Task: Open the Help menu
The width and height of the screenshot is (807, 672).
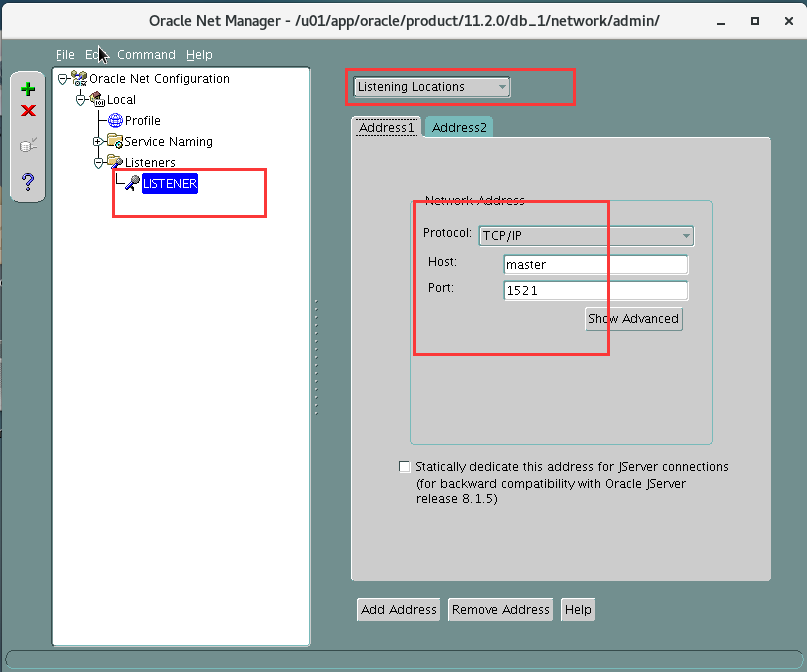Action: click(x=199, y=55)
